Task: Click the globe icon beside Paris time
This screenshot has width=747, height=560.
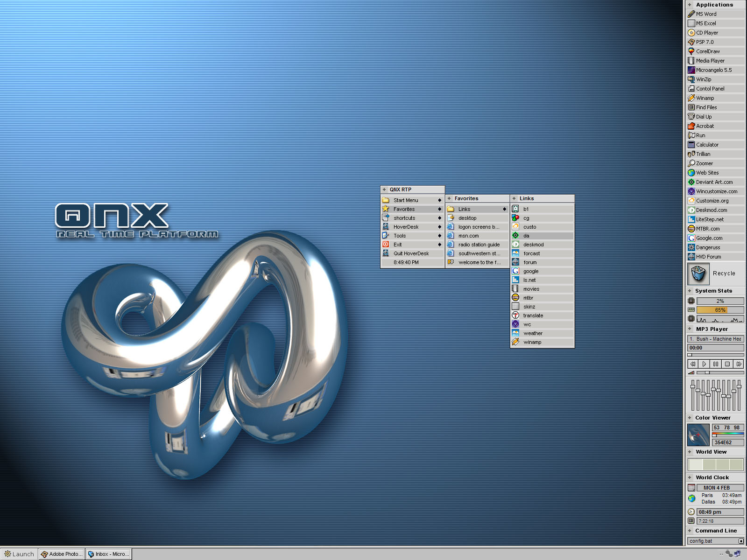Action: coord(691,498)
